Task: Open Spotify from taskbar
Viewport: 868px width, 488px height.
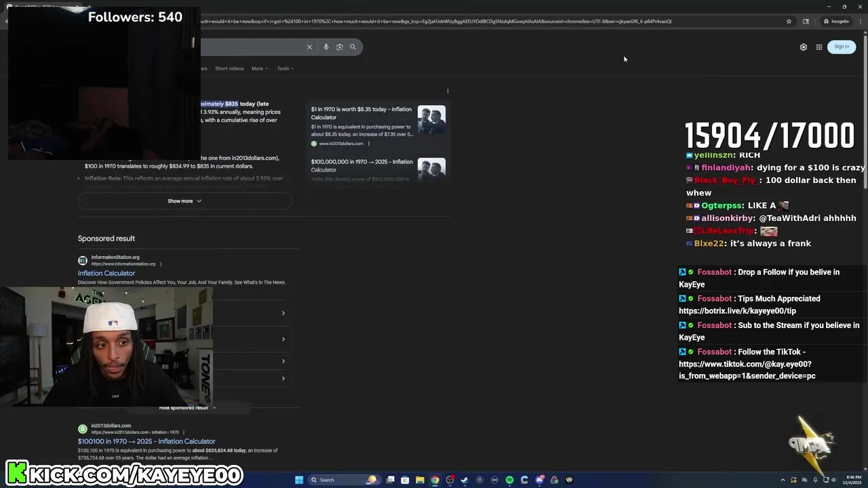Action: coord(509,480)
